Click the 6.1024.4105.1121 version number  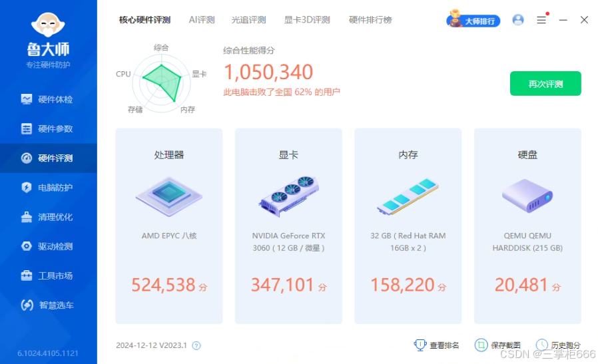point(48,353)
